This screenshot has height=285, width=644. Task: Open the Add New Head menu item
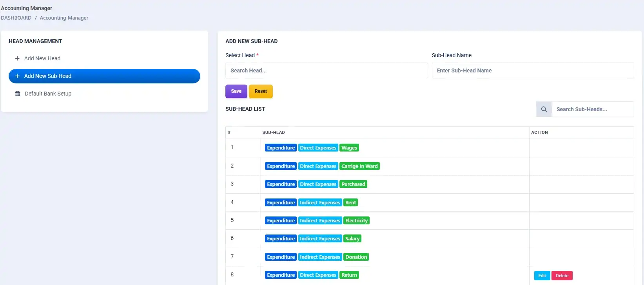tap(42, 58)
